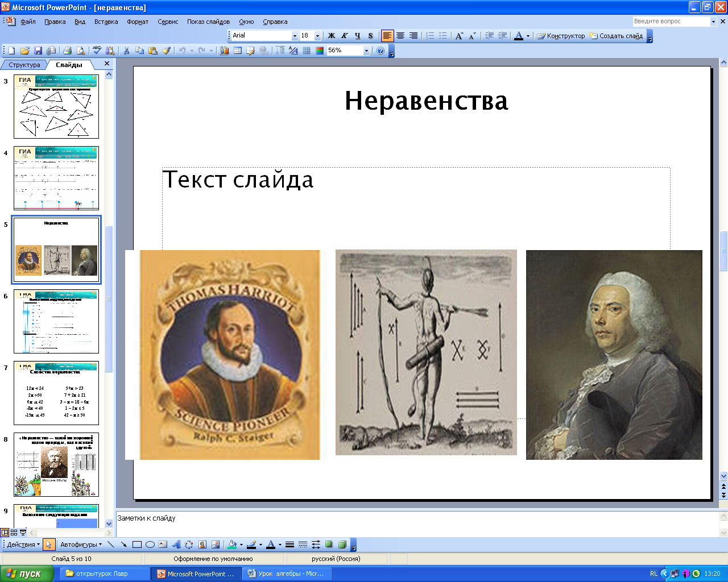Click the Создать слайд button

click(x=617, y=36)
